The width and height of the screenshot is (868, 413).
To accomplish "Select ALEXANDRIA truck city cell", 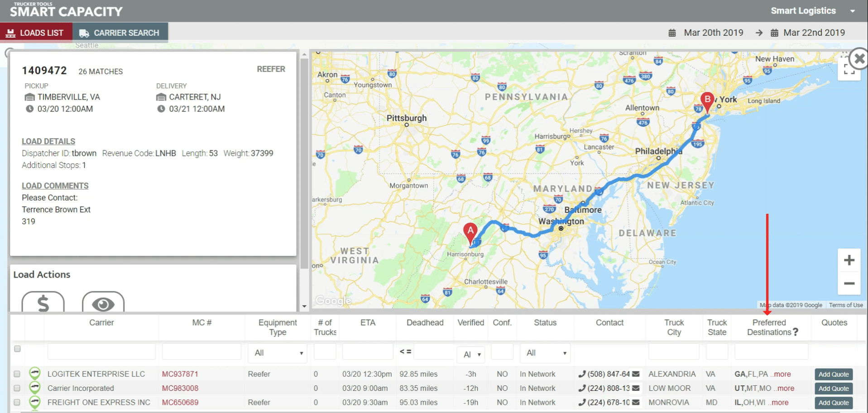I will click(x=672, y=374).
